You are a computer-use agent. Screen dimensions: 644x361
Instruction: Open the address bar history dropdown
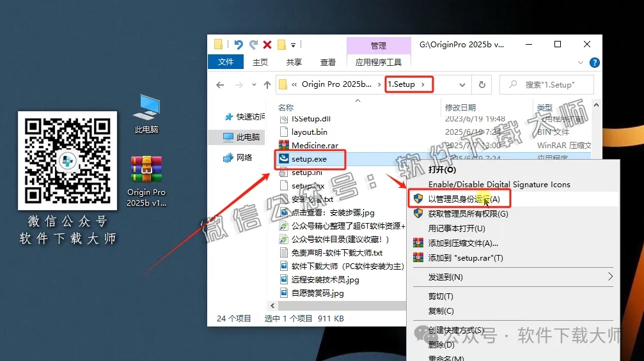[462, 85]
